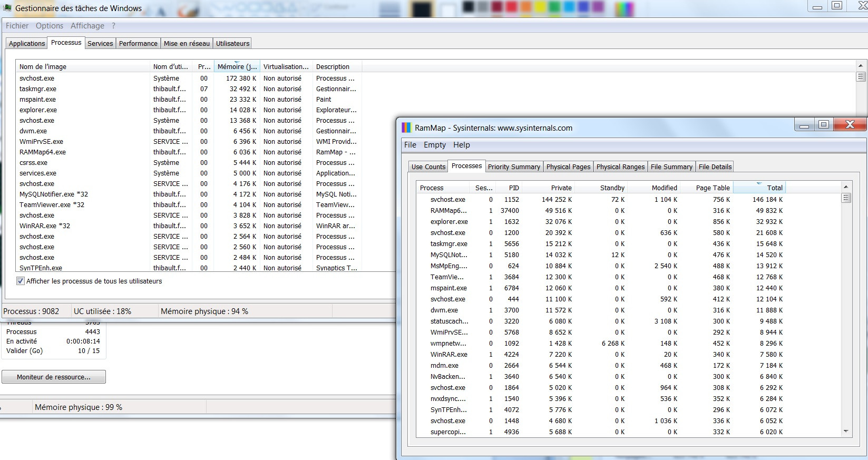868x460 pixels.
Task: Click the RamMap scrollbar up arrow
Action: point(846,187)
